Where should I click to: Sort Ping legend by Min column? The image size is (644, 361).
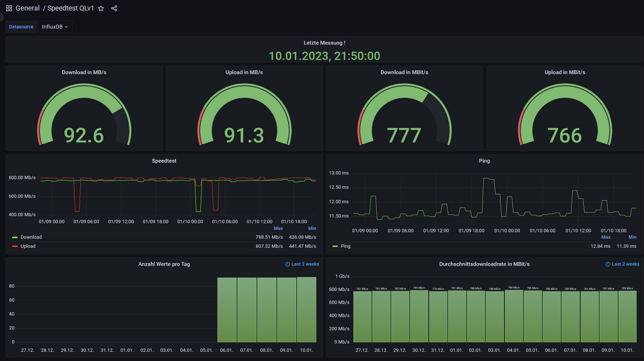(632, 237)
